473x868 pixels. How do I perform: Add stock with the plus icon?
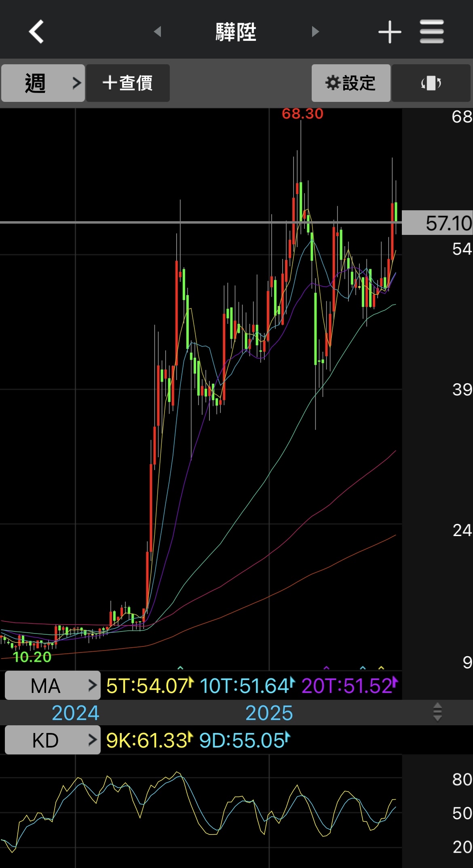click(x=390, y=32)
